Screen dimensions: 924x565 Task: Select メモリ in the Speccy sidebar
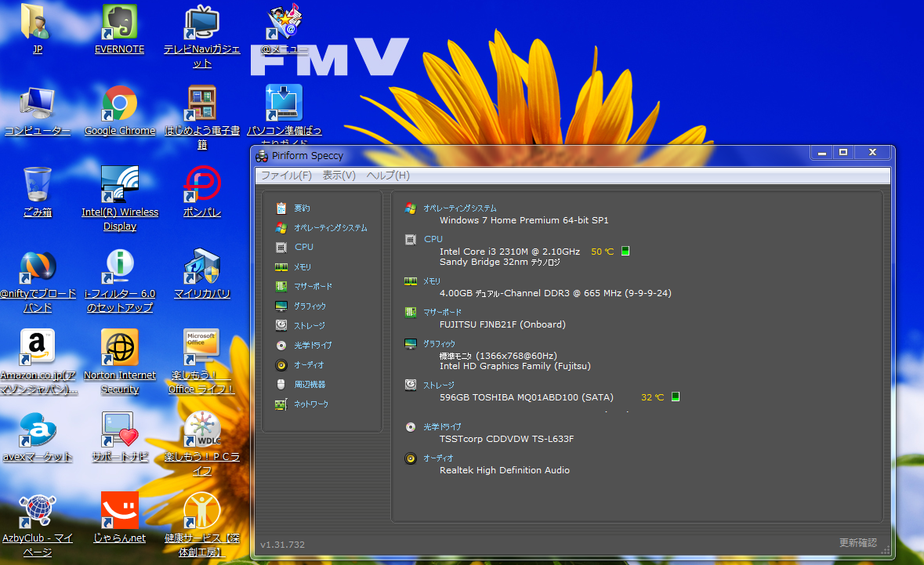click(x=303, y=267)
